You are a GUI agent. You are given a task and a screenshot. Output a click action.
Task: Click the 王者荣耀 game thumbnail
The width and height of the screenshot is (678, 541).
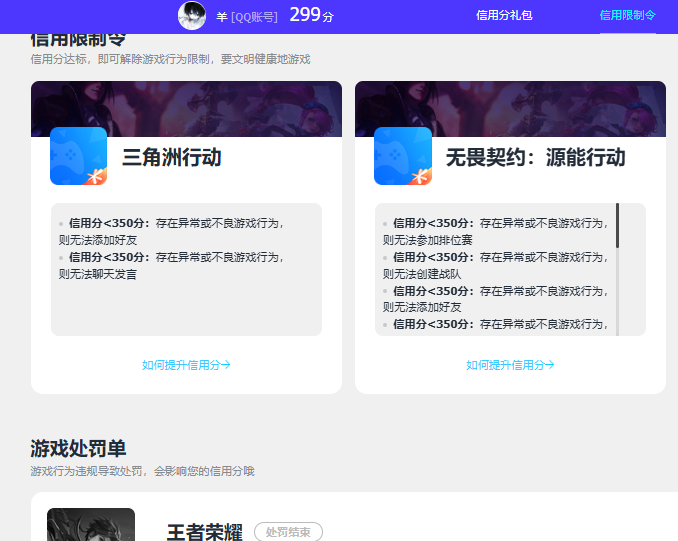click(x=91, y=525)
